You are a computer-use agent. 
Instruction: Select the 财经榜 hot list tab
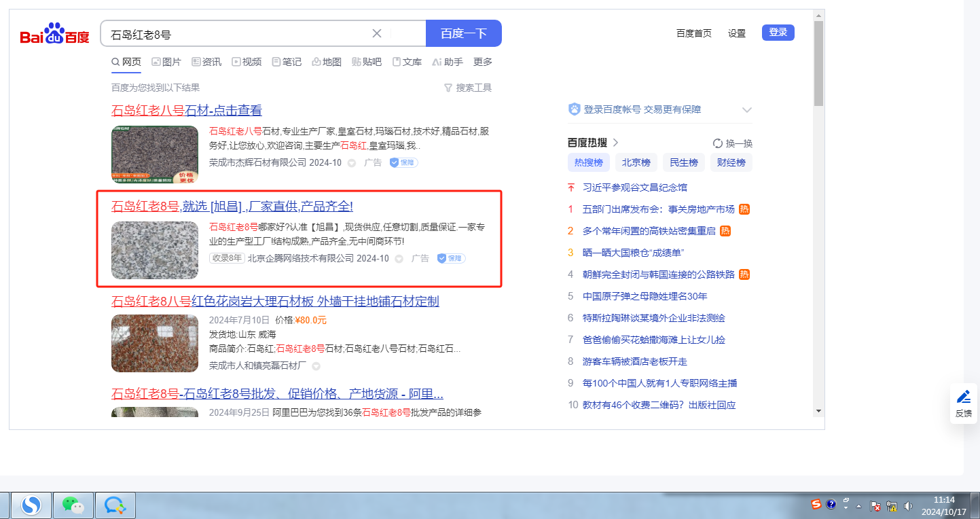click(731, 162)
